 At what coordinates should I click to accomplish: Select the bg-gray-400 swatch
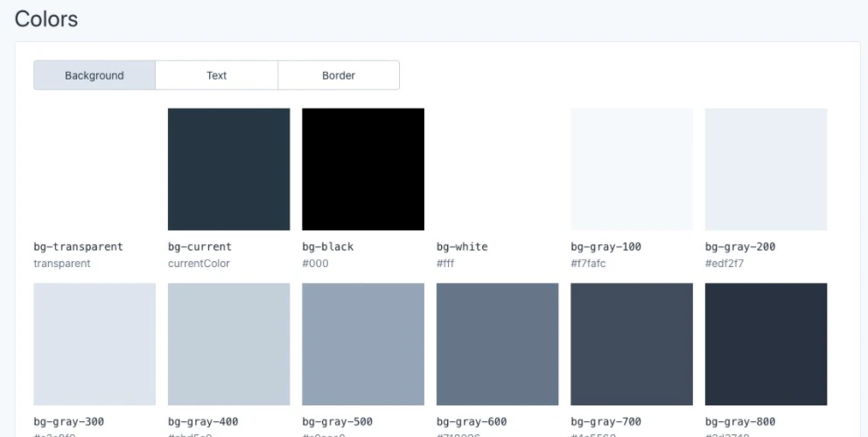click(228, 344)
